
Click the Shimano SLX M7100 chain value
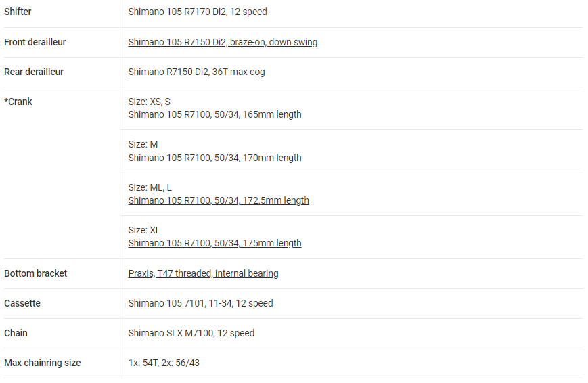tap(191, 333)
